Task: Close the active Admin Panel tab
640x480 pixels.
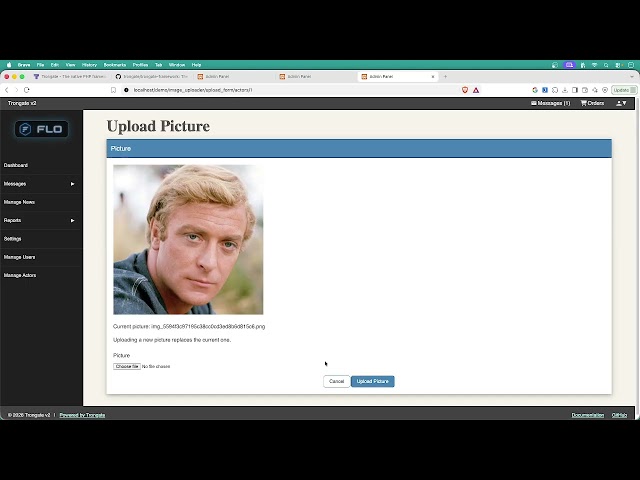Action: point(433,76)
